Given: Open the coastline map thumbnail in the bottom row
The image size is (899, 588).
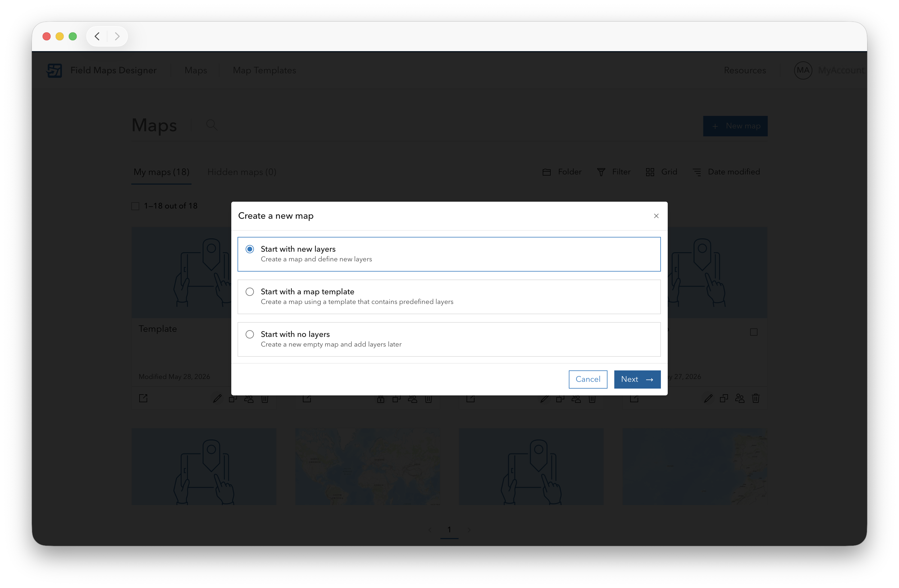Looking at the screenshot, I should coord(695,466).
